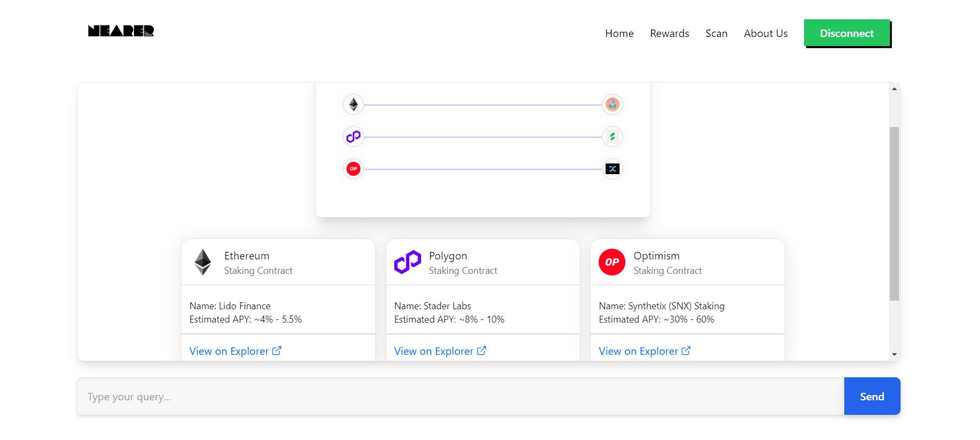The image size is (980, 440).
Task: Focus the Type your query input
Action: (x=461, y=396)
